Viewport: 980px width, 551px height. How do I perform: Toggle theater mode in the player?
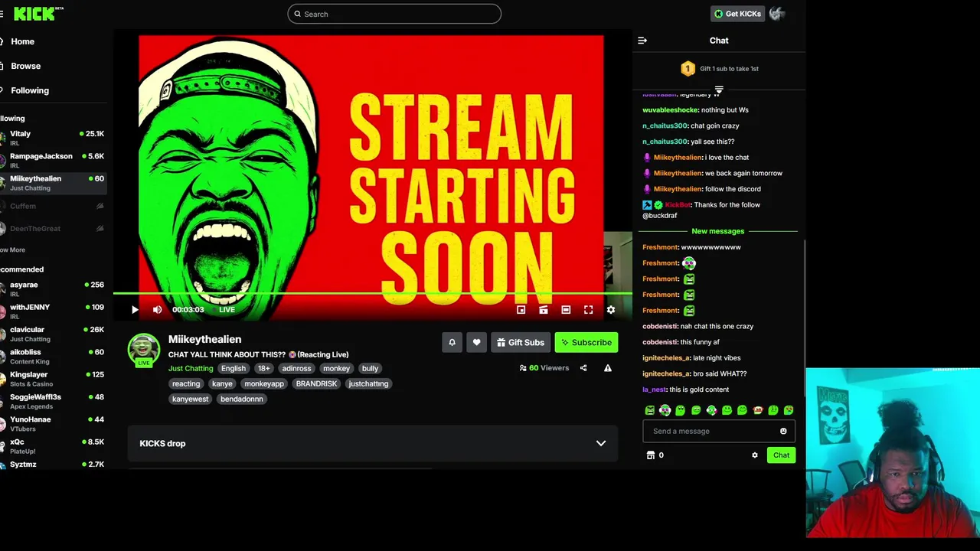(x=566, y=310)
